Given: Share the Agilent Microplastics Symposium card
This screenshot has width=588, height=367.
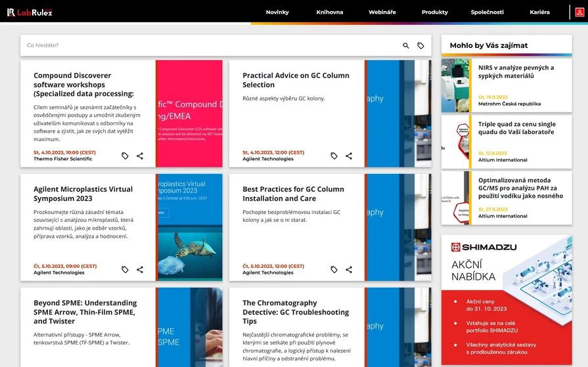Looking at the screenshot, I should [x=140, y=270].
